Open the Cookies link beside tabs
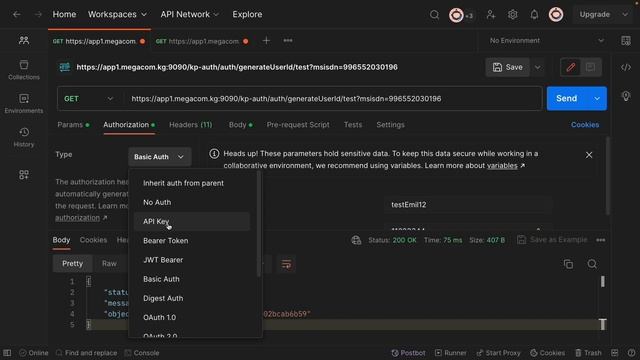640x360 pixels. (x=585, y=125)
